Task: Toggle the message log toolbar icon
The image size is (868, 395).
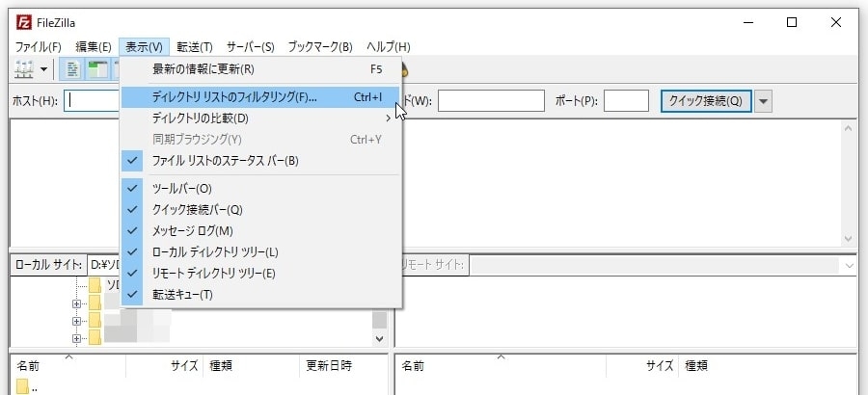Action: click(x=72, y=69)
